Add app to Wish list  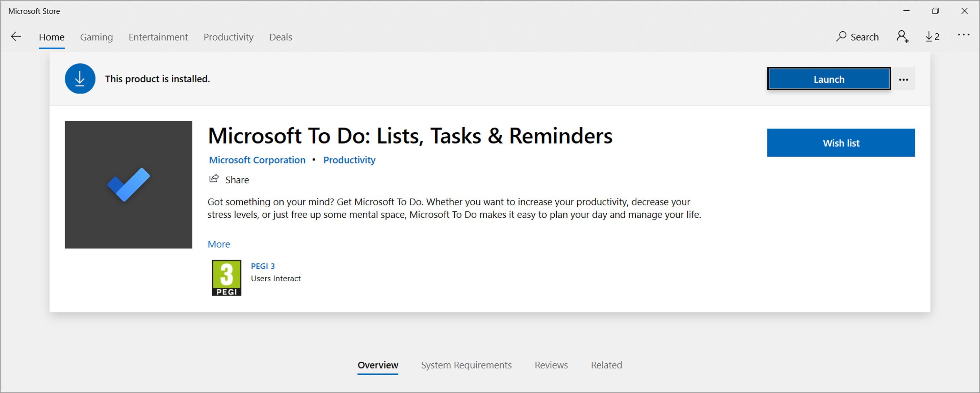tap(840, 143)
